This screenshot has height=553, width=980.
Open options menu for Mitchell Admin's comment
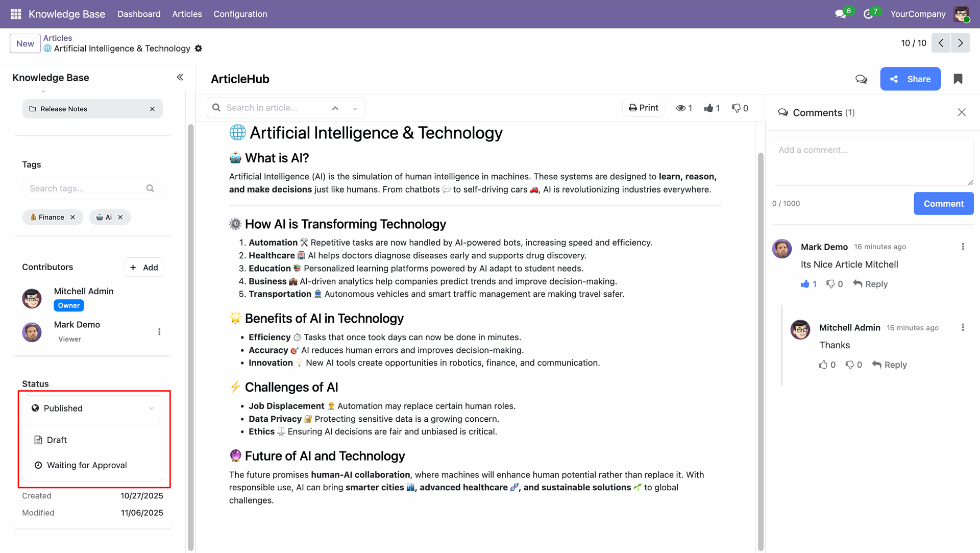tap(963, 327)
